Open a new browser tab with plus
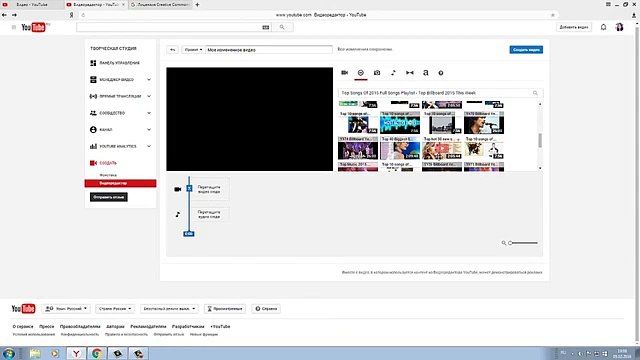Screen dimensions: 640x360 198,4
